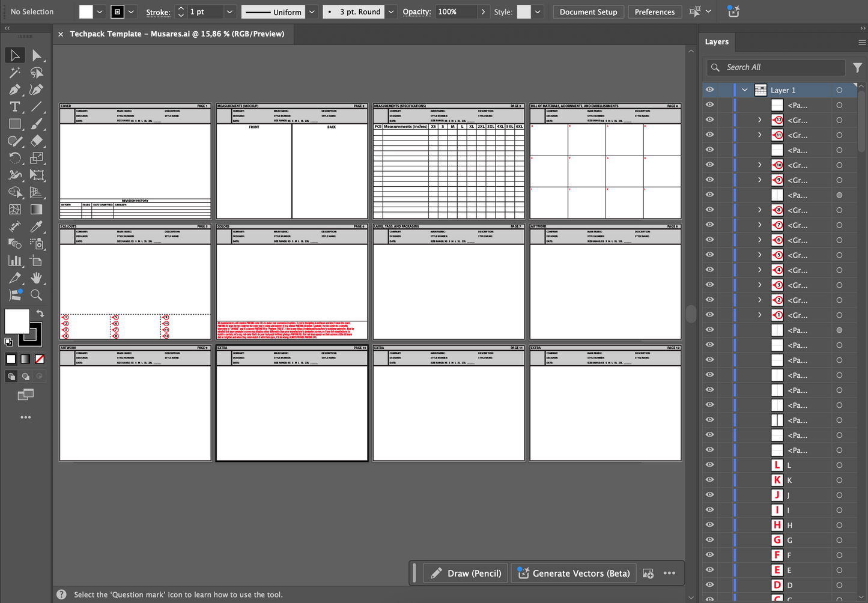Choose the Rectangle tool
Image resolution: width=868 pixels, height=603 pixels.
point(14,124)
